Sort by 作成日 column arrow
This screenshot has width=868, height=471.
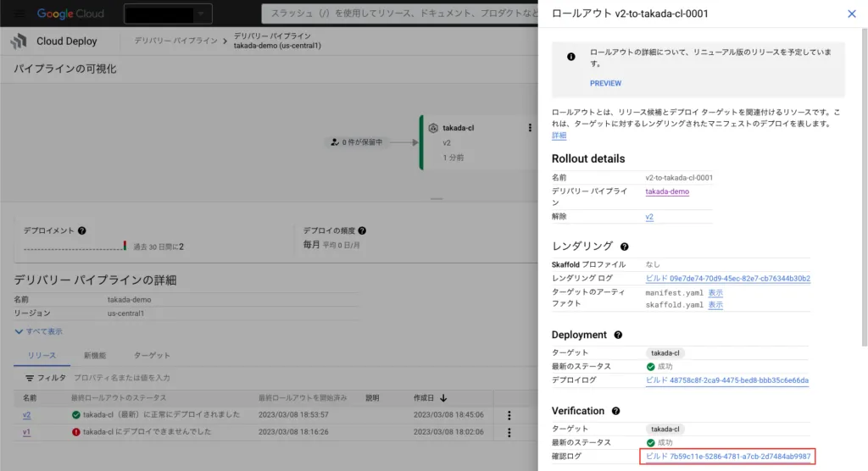pos(443,398)
